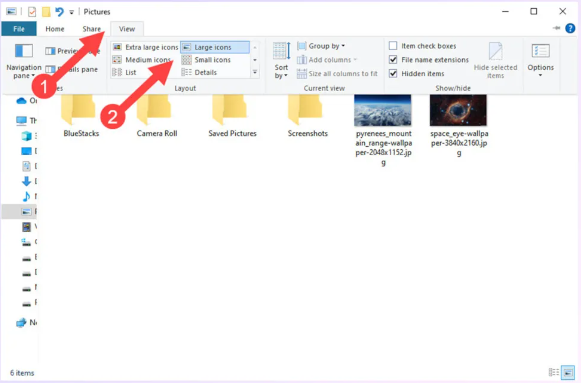Select This PC in navigation pane

[x=26, y=120]
